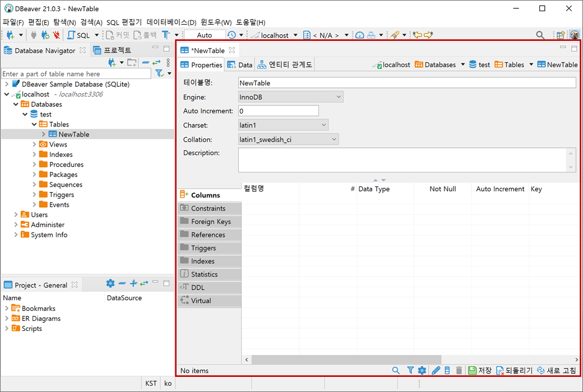Open the active database N/A dropdown arrow
The height and width of the screenshot is (392, 583).
(346, 35)
